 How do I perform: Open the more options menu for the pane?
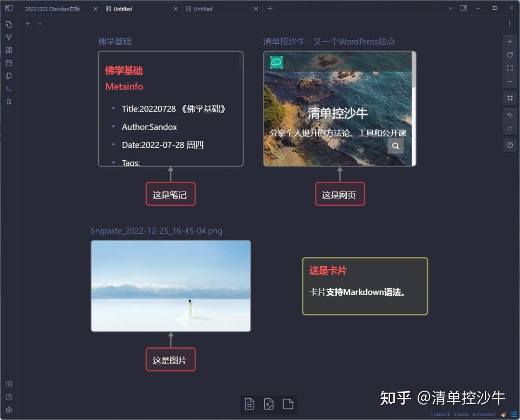click(509, 24)
